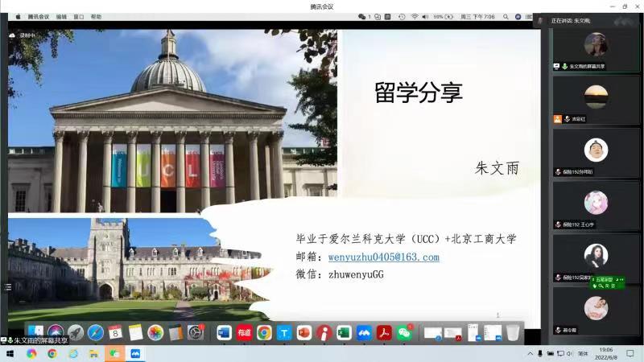Open the 帮助 menu

pyautogui.click(x=96, y=16)
